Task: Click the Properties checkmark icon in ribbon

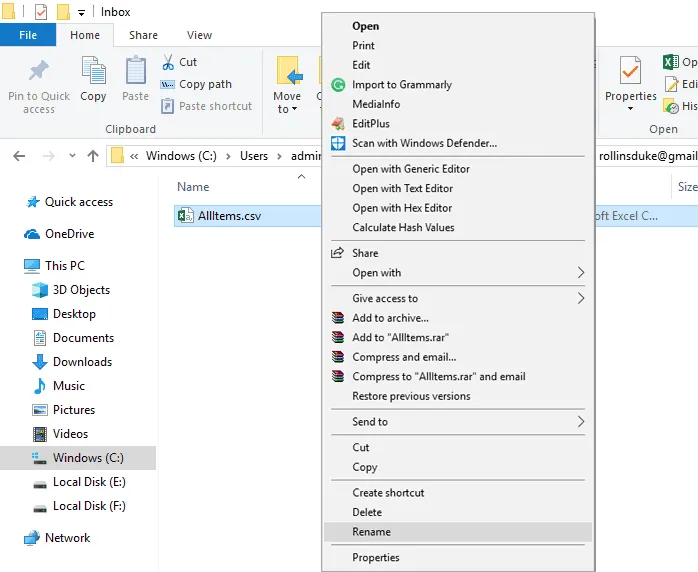Action: (x=630, y=72)
